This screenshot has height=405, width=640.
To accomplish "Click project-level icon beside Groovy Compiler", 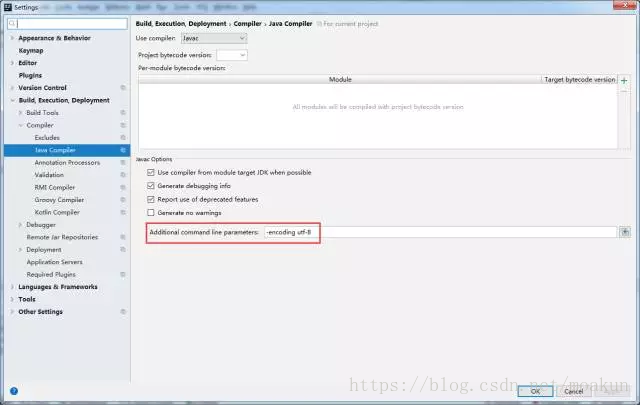I will [123, 200].
